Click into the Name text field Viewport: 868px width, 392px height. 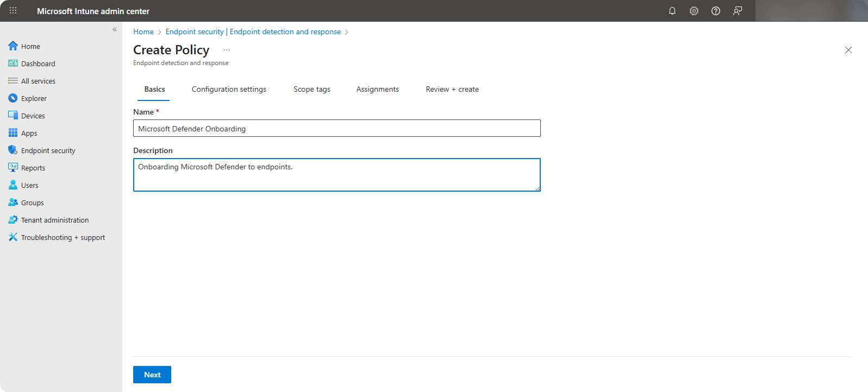336,129
